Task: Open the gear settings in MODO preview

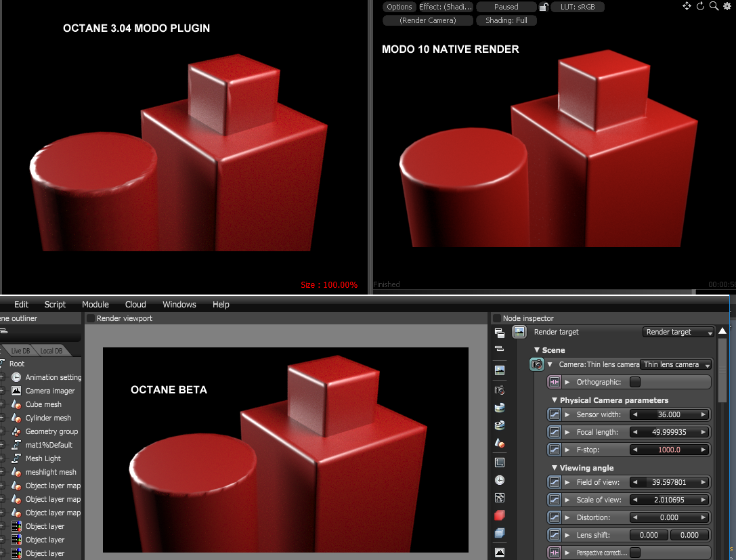Action: click(728, 6)
